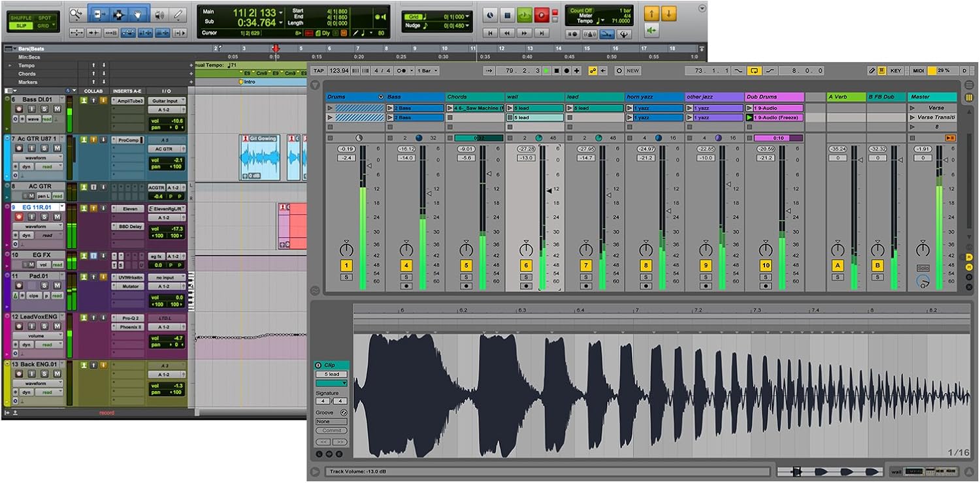The height and width of the screenshot is (483, 980).
Task: Click the Pro Tools transport stop button
Action: [x=508, y=16]
